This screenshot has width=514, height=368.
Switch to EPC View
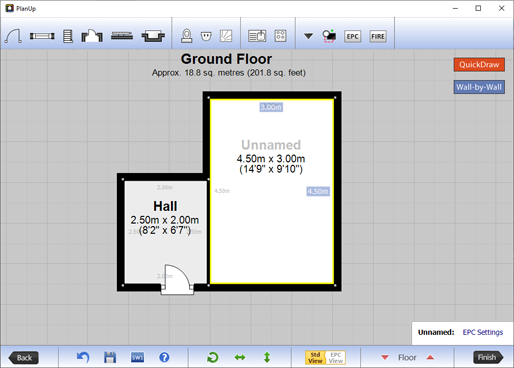pyautogui.click(x=336, y=357)
